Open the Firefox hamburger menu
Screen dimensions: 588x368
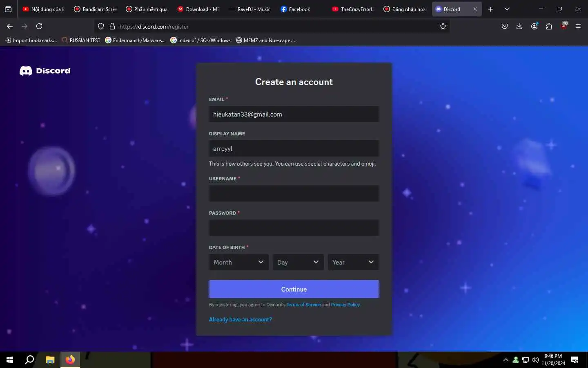click(578, 26)
